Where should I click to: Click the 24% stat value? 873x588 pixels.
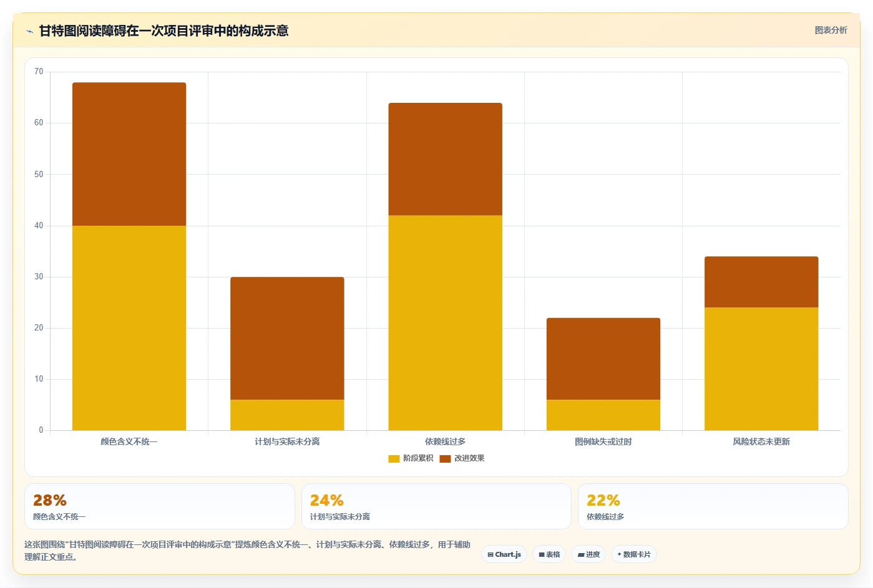pos(327,501)
